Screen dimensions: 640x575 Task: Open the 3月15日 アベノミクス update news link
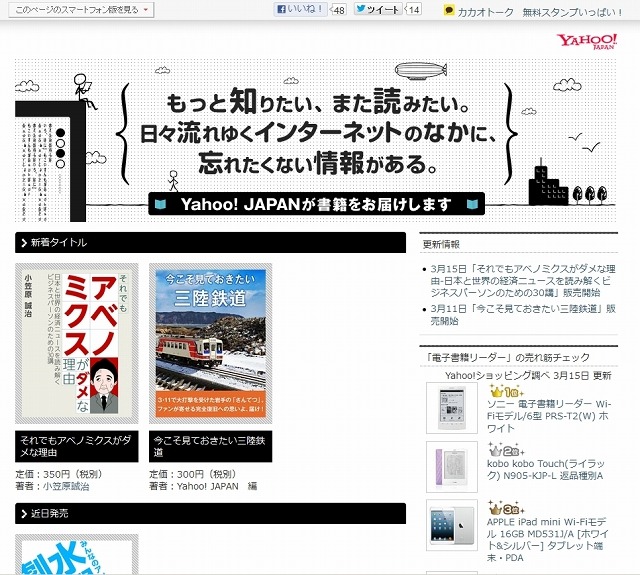pos(523,281)
